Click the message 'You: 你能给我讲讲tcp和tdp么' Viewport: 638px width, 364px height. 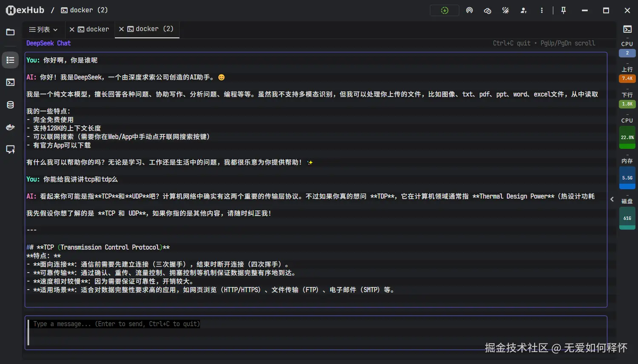[x=72, y=179]
